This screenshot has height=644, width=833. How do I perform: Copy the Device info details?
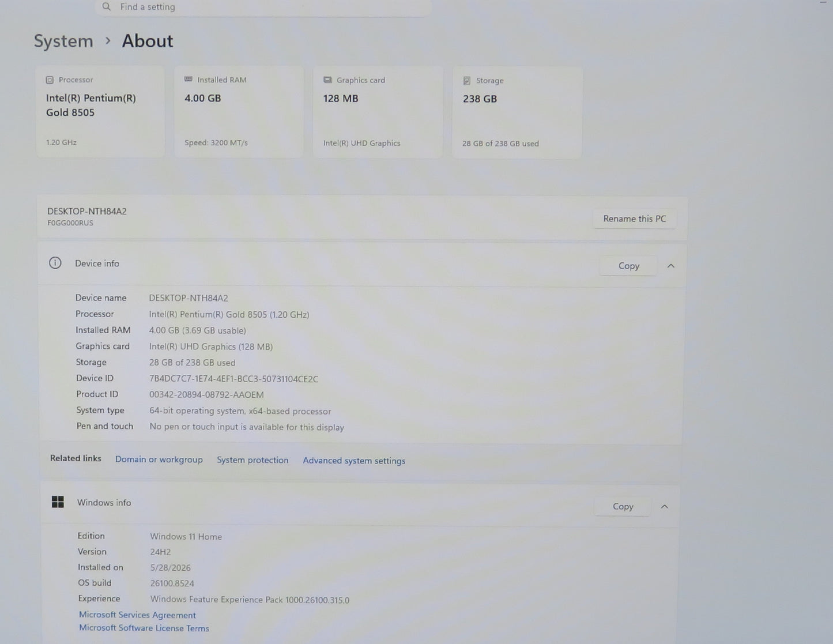coord(628,266)
